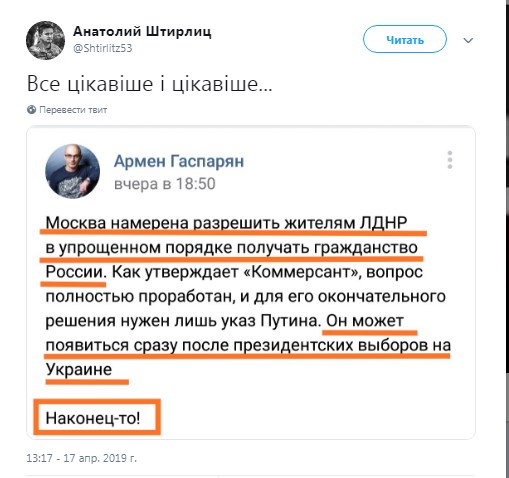This screenshot has width=509, height=478.
Task: Click the вчера в 18:50 post time
Action: point(165,184)
